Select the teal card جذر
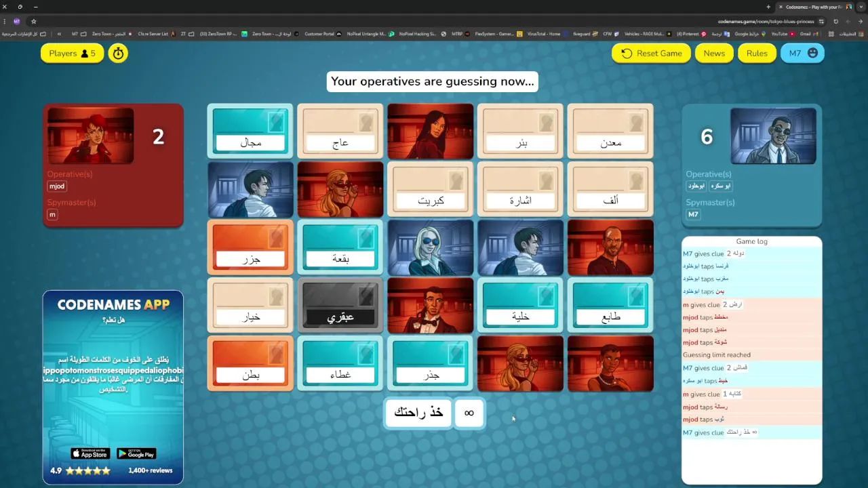Viewport: 868px width, 488px height. pyautogui.click(x=430, y=363)
